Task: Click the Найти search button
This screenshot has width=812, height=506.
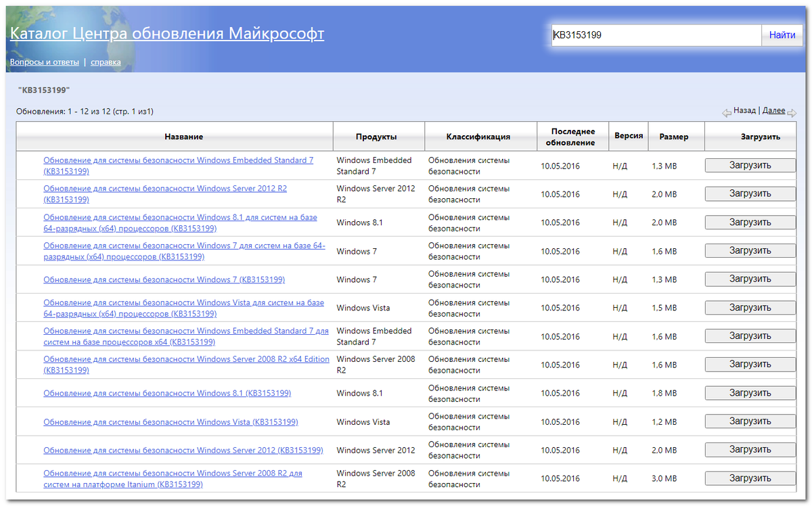Action: 782,35
